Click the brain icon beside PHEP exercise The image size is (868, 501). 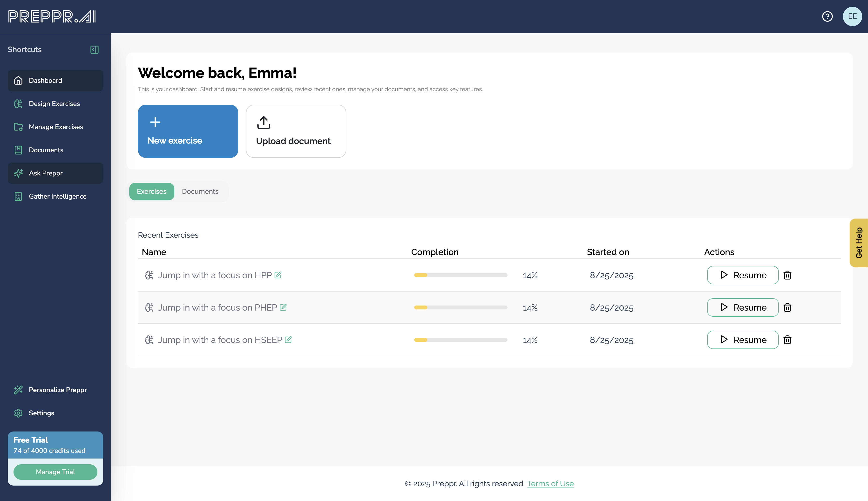pyautogui.click(x=149, y=307)
